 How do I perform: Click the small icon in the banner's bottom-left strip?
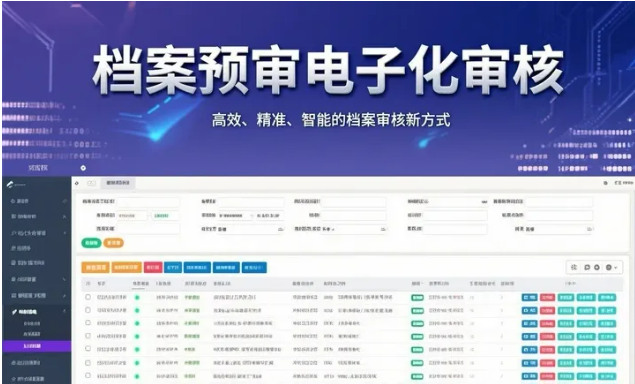point(83,168)
